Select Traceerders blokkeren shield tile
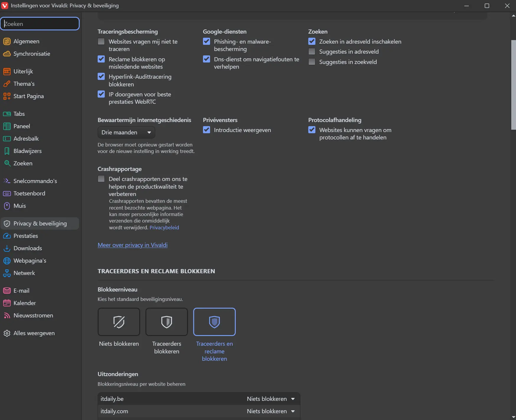 (x=167, y=322)
